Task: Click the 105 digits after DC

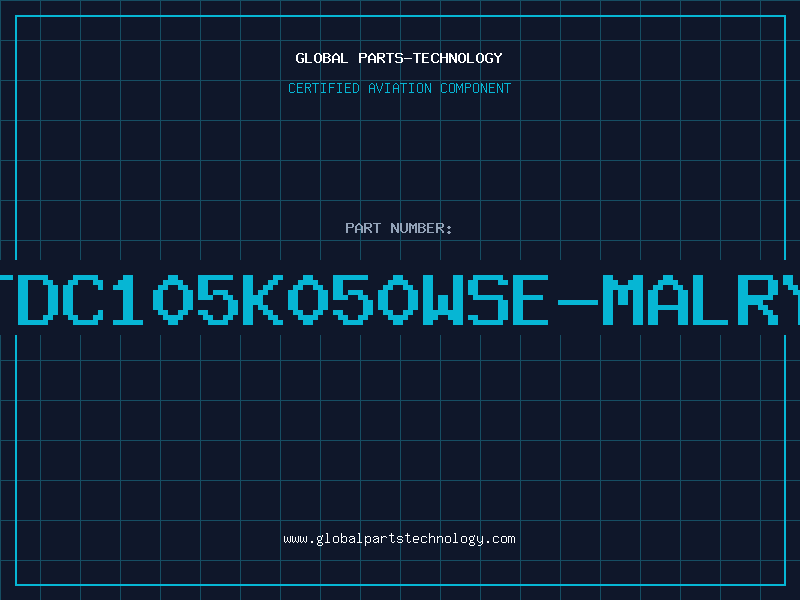Action: (176, 299)
